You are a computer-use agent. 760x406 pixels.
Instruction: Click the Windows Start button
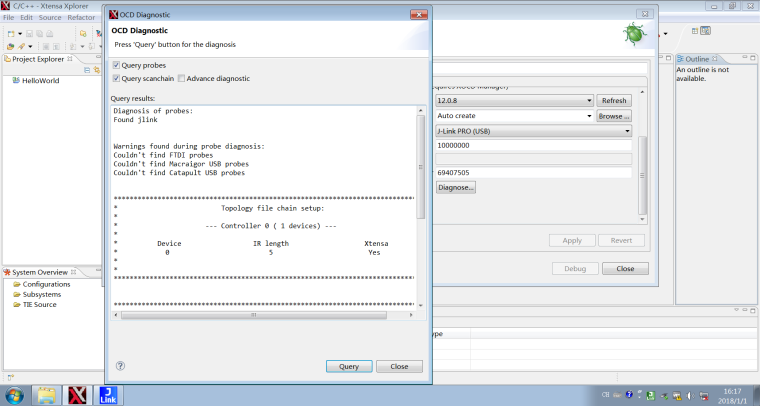coord(14,395)
